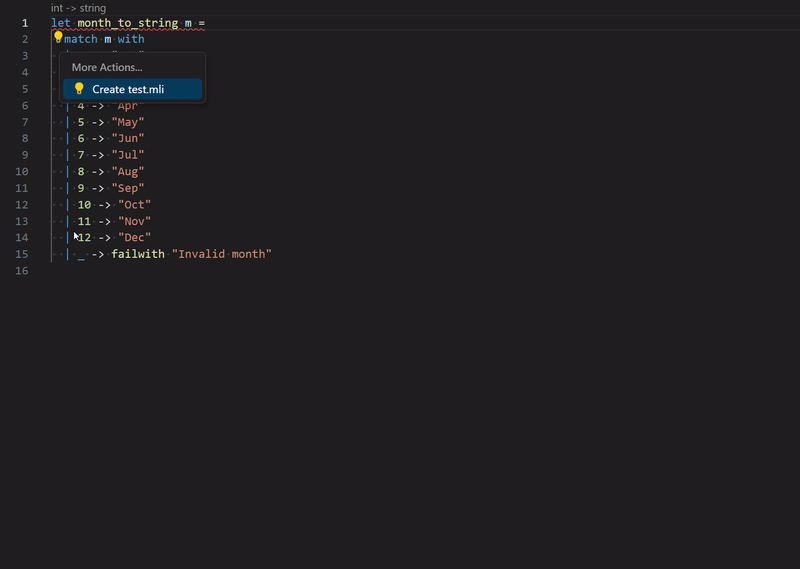
Task: Click the More Actions... menu header
Action: 107,67
